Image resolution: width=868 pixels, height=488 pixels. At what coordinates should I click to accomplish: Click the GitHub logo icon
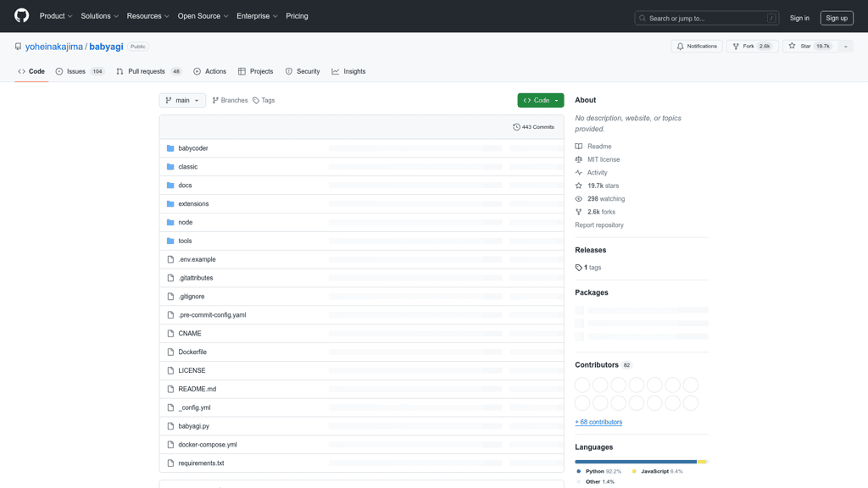(21, 16)
